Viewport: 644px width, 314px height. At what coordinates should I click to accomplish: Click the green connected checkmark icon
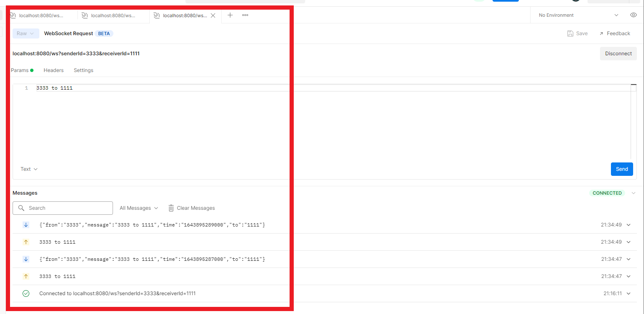[x=26, y=293]
